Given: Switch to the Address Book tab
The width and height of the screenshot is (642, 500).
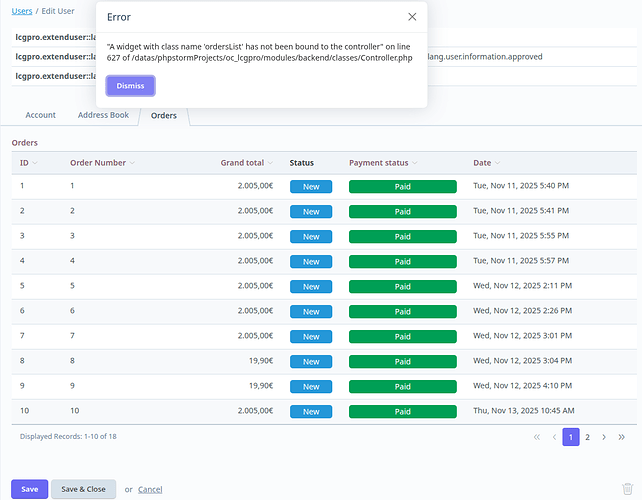Looking at the screenshot, I should 103,115.
